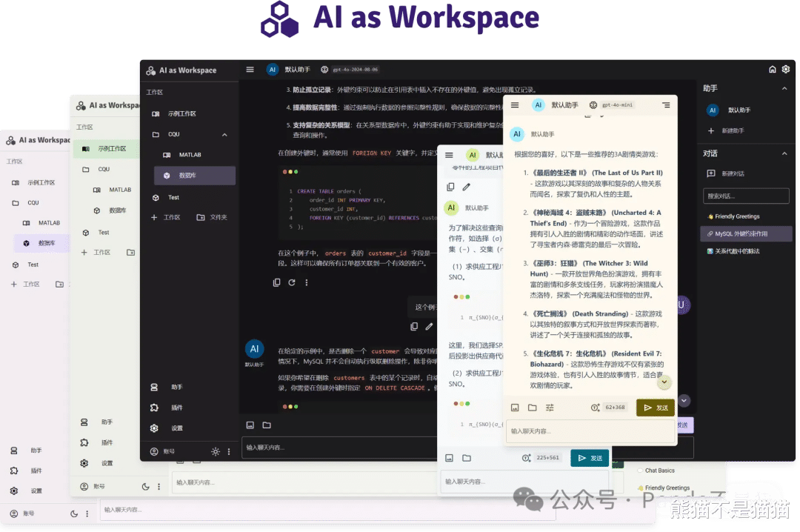Viewport: 800px width, 532px height.
Task: Edit message pencil in white chat window
Action: point(467,187)
